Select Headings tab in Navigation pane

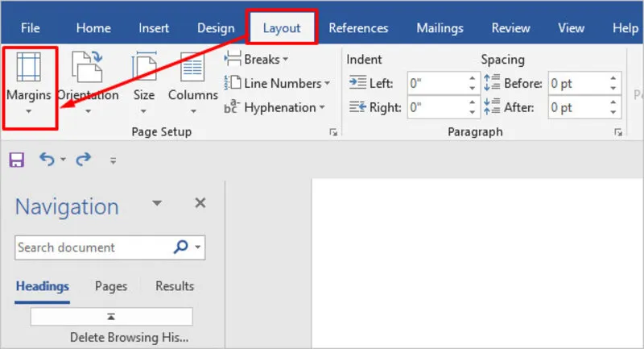(43, 286)
